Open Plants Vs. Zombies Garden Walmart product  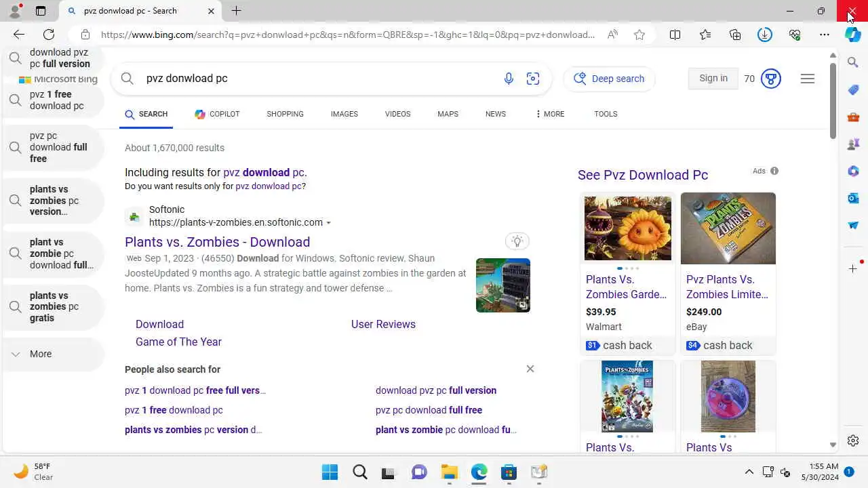click(x=627, y=273)
